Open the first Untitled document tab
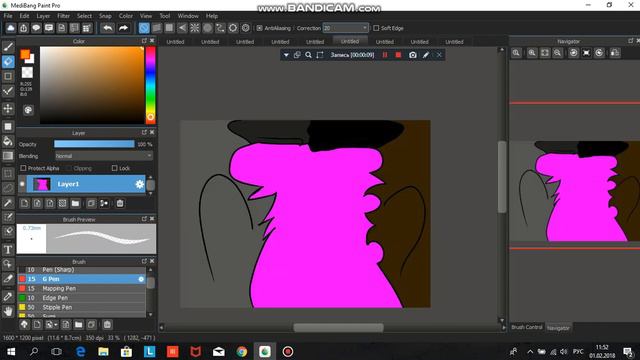The height and width of the screenshot is (360, 640). click(175, 42)
